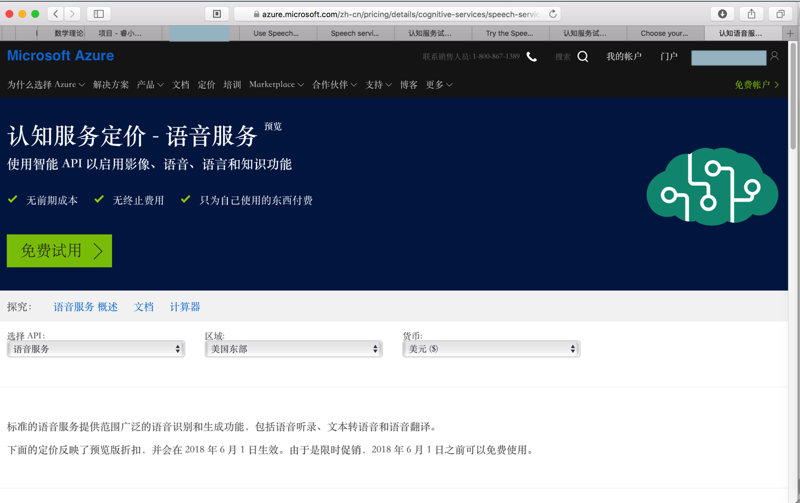
Task: Add a new tab with plus icon
Action: (x=790, y=33)
